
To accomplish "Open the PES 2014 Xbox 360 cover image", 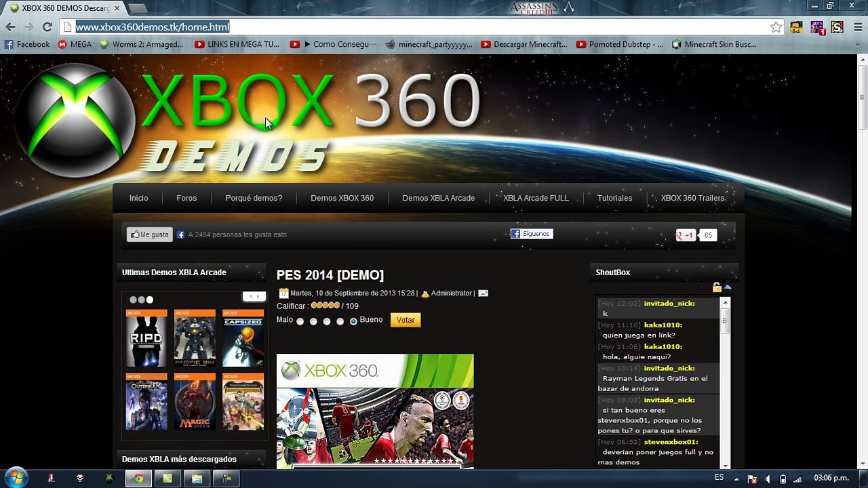I will (375, 411).
